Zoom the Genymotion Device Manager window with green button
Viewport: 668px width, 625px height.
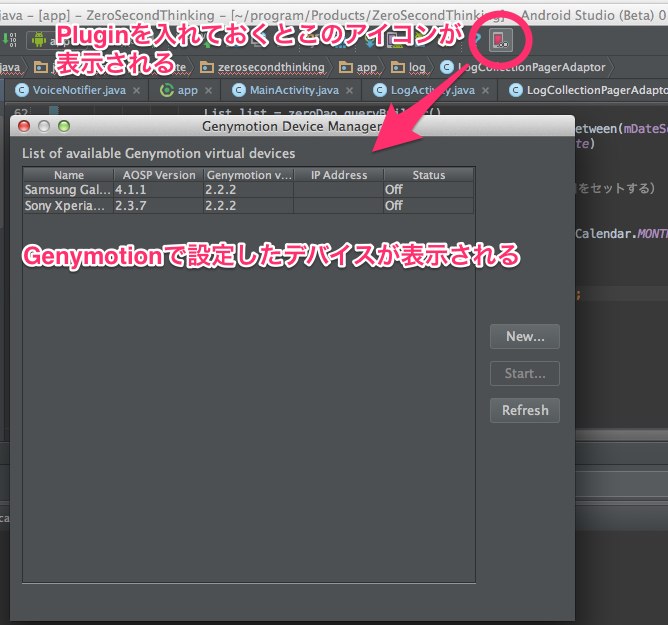click(64, 126)
